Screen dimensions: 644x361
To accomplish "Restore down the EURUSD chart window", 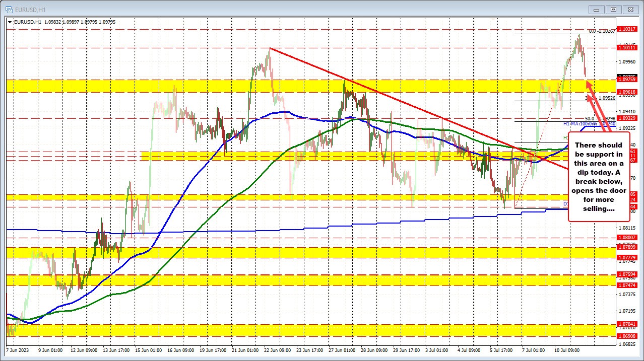I will pos(613,9).
